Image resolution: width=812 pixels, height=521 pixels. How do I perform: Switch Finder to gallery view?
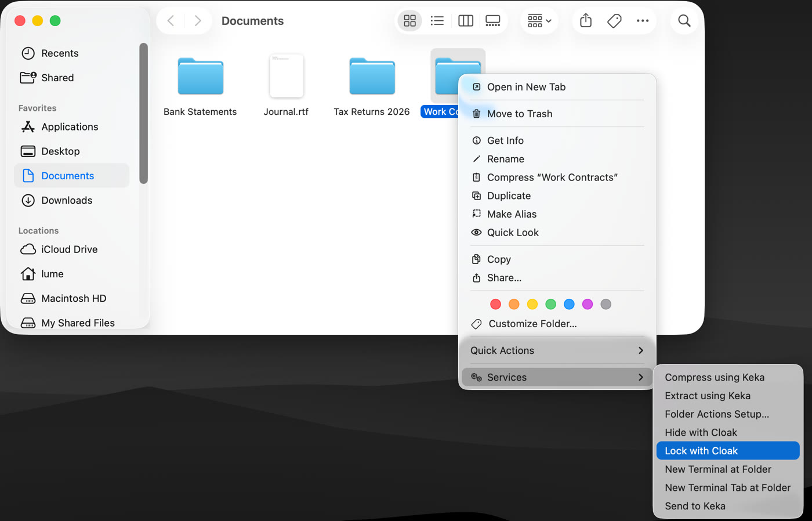[x=493, y=21]
